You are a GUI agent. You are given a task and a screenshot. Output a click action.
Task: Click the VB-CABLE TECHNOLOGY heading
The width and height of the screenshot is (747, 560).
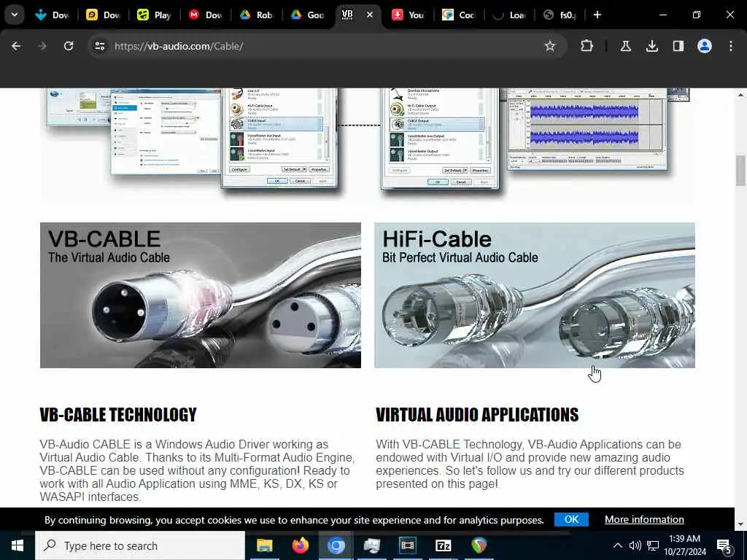118,415
